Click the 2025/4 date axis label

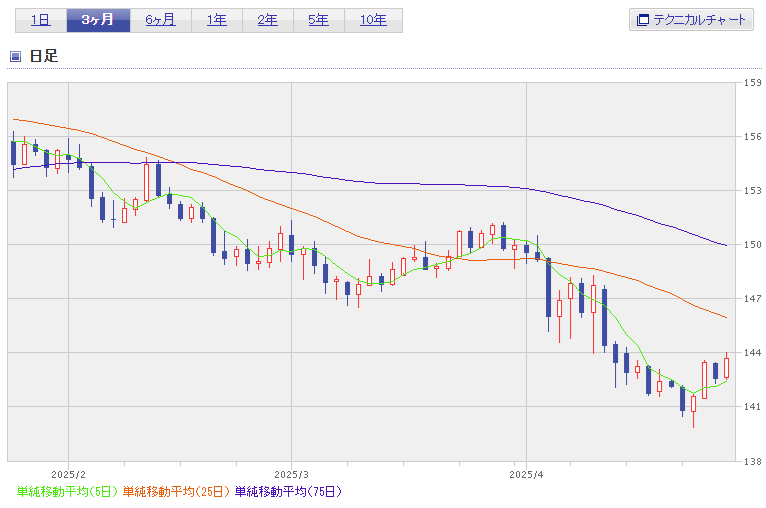(x=525, y=473)
